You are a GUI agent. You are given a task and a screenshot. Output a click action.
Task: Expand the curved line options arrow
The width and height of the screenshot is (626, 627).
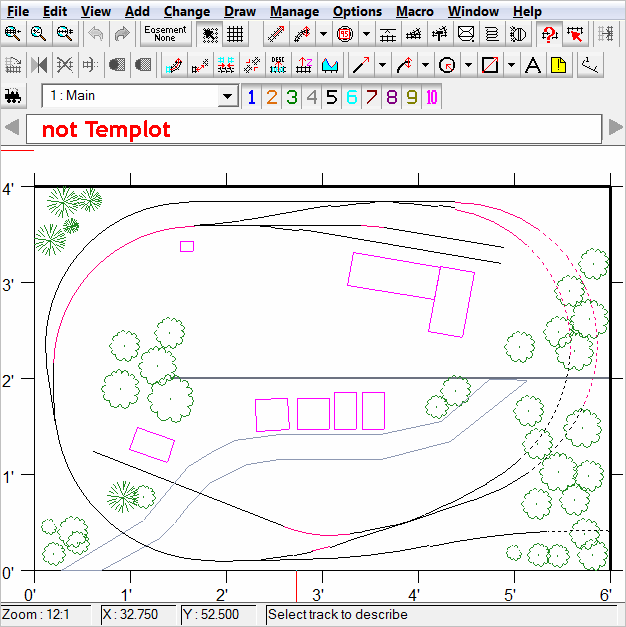pos(425,65)
